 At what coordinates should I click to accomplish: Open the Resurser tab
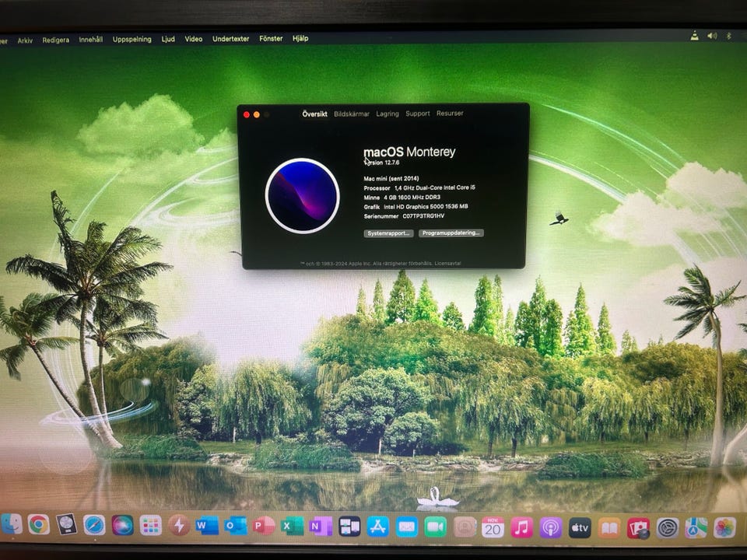pyautogui.click(x=450, y=114)
